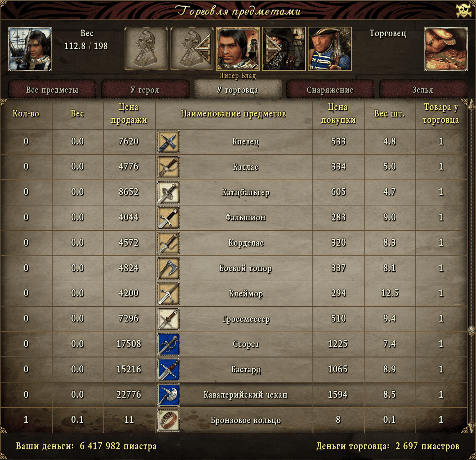Click the Клевец weapon icon

point(169,142)
